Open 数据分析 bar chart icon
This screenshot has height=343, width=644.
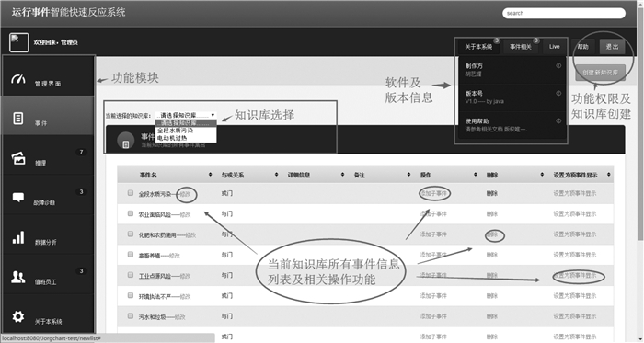tap(18, 237)
